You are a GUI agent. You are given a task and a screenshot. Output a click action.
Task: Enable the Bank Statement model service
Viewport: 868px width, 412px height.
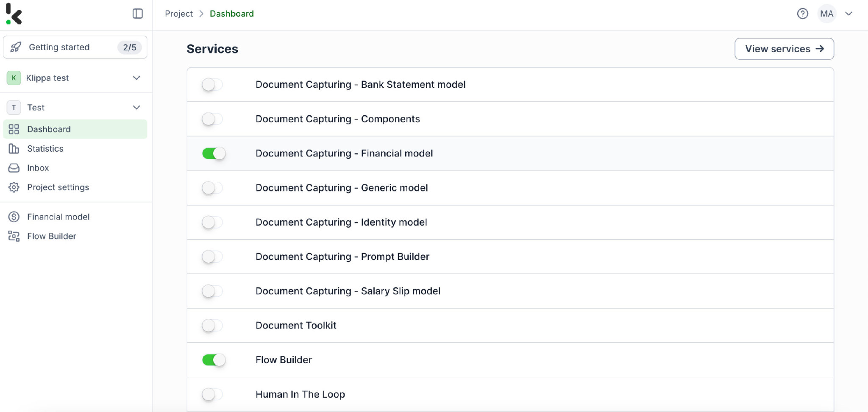click(213, 84)
